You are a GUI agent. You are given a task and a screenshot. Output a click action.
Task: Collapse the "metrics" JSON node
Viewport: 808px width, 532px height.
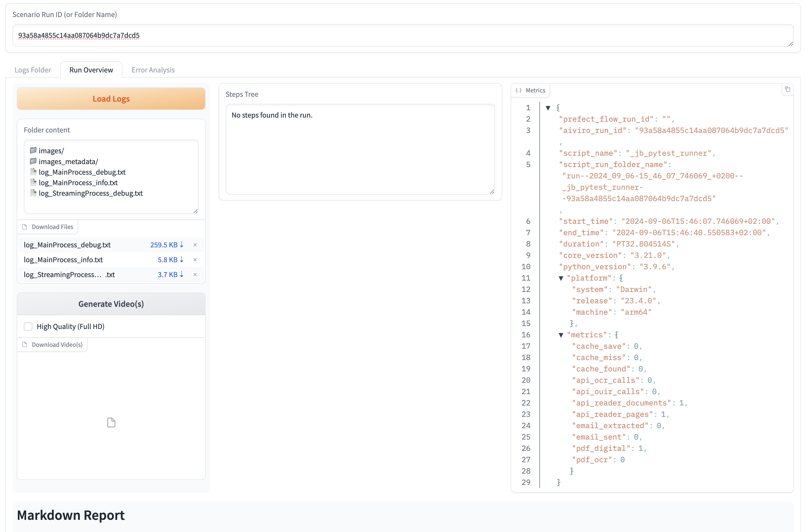click(x=561, y=335)
